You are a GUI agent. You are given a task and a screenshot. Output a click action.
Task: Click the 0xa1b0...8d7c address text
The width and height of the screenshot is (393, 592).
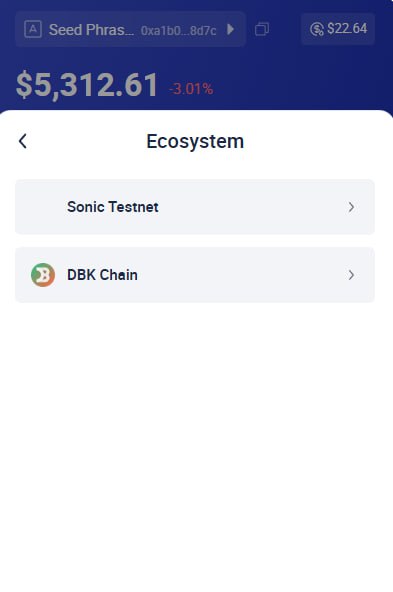pos(178,30)
